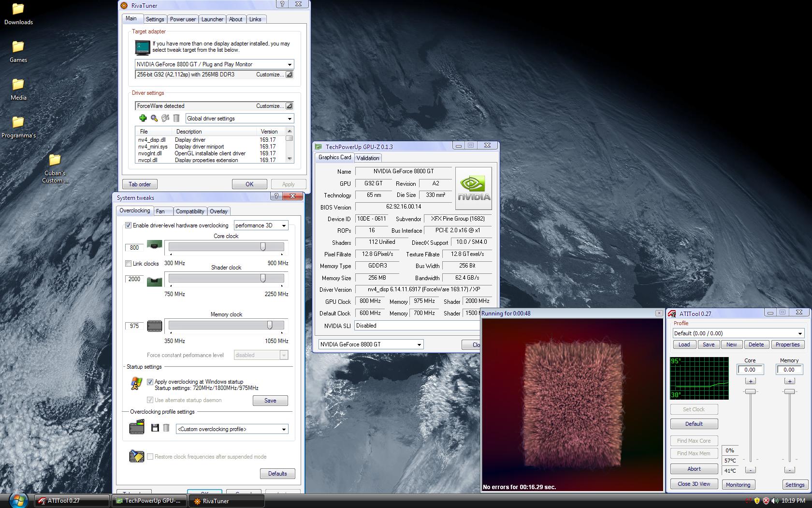This screenshot has height=508, width=812.
Task: Click the monitor icon under Target adapter
Action: pos(143,47)
